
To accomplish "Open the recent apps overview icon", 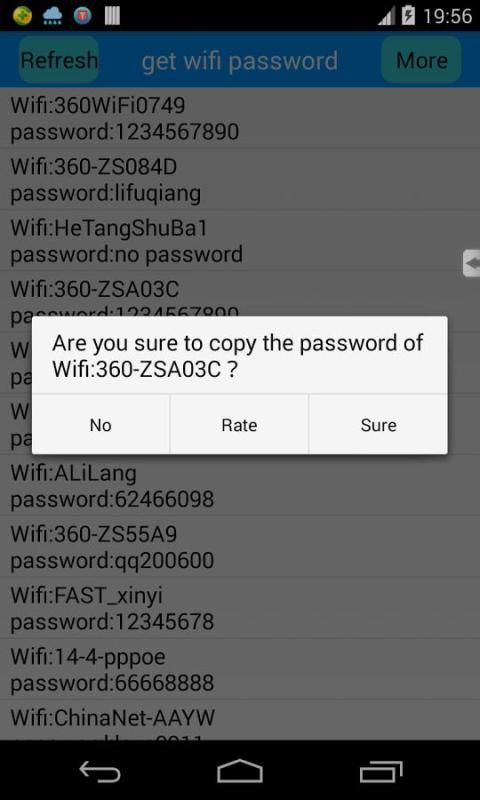I will [381, 771].
